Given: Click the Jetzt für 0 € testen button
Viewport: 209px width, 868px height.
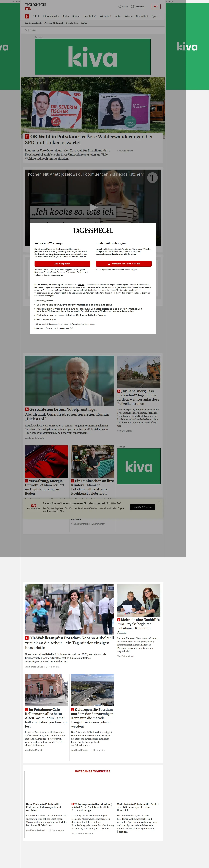Looking at the screenshot, I should tap(142, 507).
